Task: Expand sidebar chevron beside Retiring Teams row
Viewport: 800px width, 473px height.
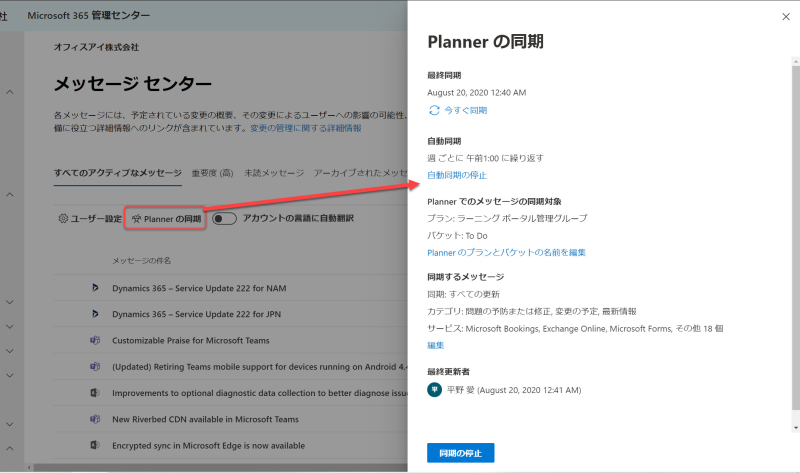Action: point(10,376)
